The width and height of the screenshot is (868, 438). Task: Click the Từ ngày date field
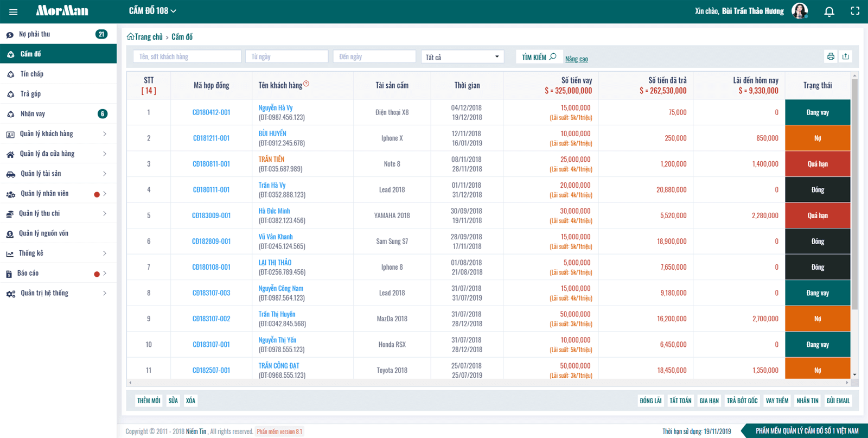pyautogui.click(x=286, y=56)
